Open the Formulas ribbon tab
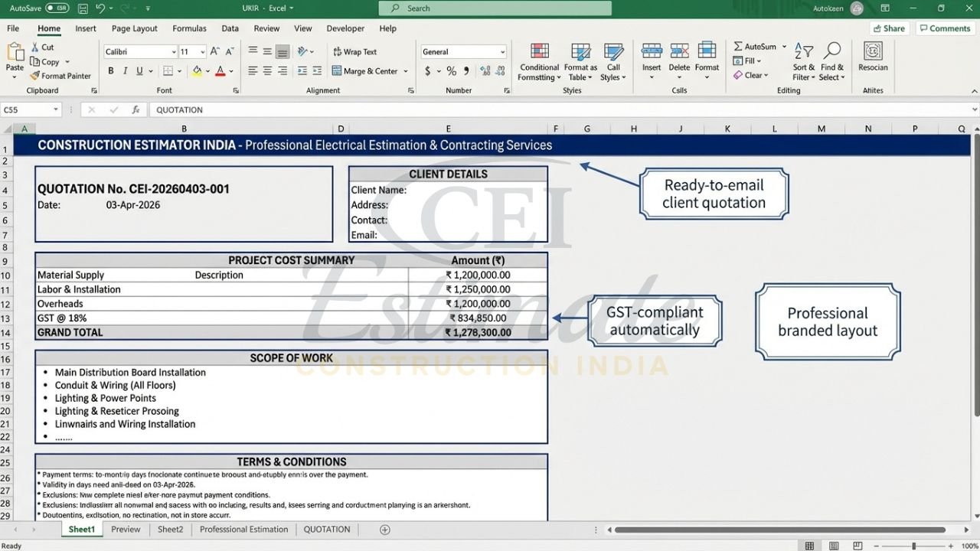The height and width of the screenshot is (551, 980). click(189, 28)
